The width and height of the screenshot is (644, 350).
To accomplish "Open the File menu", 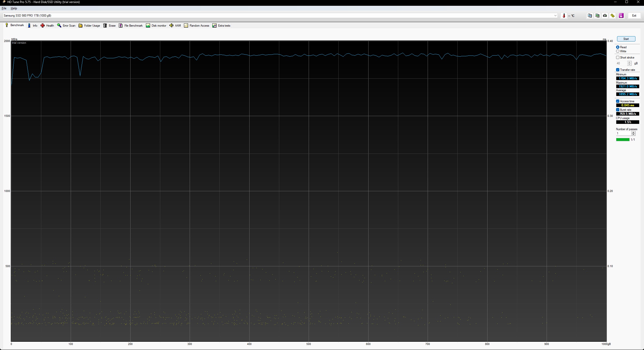I will pyautogui.click(x=4, y=8).
